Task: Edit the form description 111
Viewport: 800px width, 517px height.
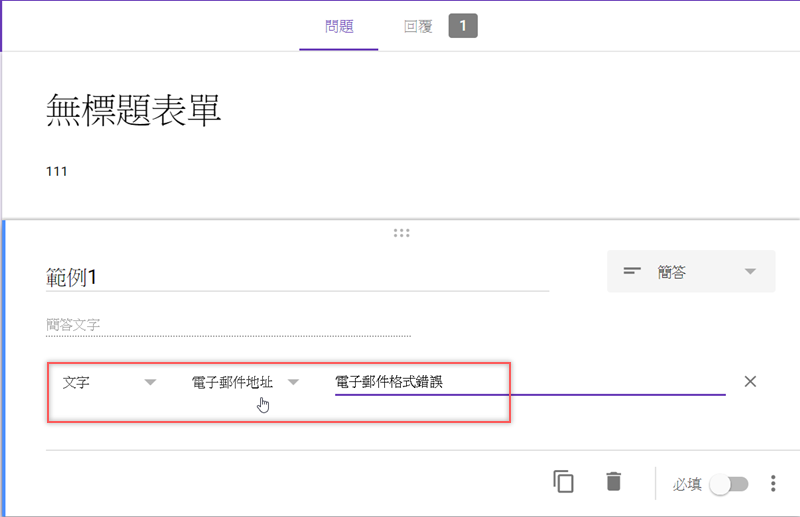Action: pos(57,171)
